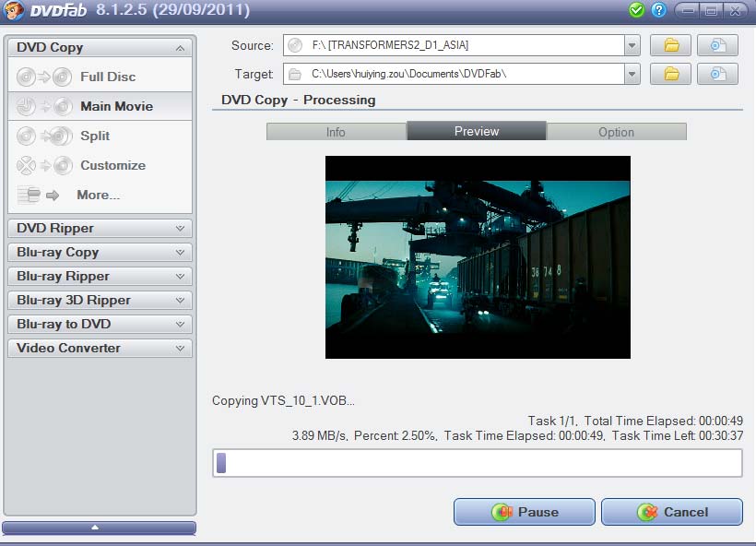Click the '3.89 MB/s' speed text
The height and width of the screenshot is (546, 756).
point(319,436)
